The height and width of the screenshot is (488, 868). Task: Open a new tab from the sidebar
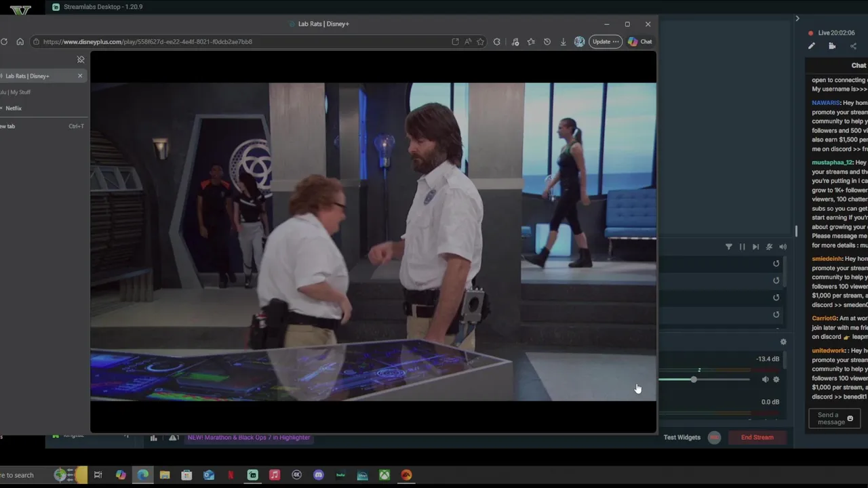coord(41,126)
